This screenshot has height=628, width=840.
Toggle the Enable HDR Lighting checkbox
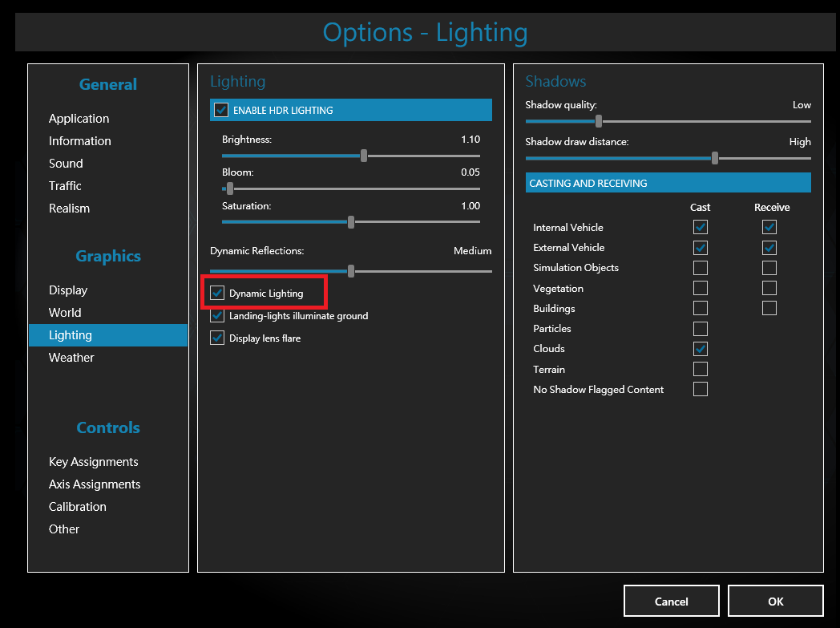pyautogui.click(x=221, y=110)
